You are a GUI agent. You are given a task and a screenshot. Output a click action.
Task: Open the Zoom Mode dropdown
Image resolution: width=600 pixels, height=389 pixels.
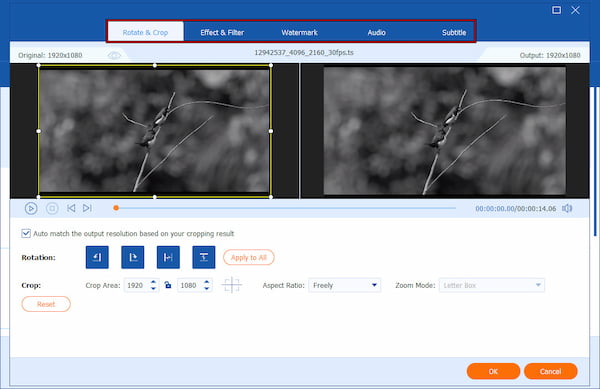point(492,285)
